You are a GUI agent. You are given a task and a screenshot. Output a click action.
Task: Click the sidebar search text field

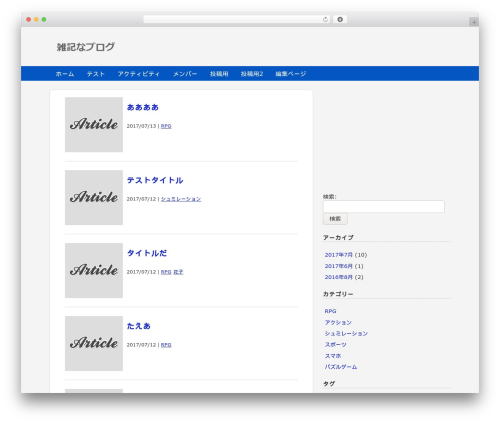pos(384,206)
